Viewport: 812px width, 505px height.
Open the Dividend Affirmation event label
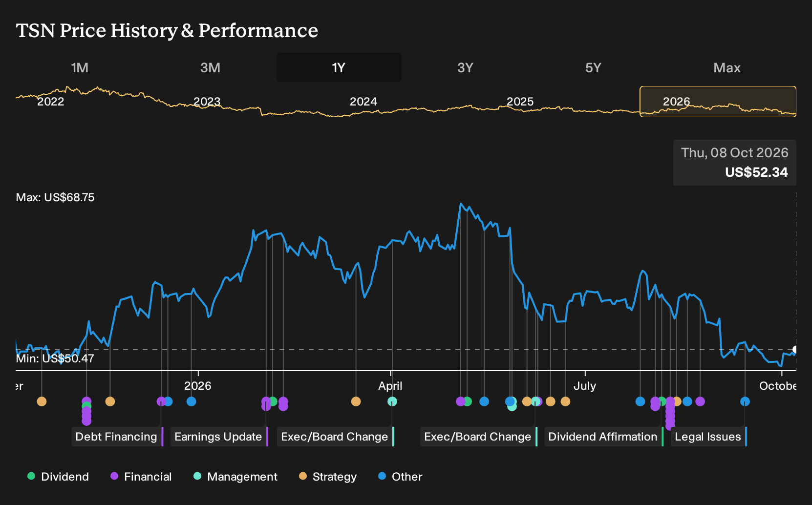click(603, 437)
